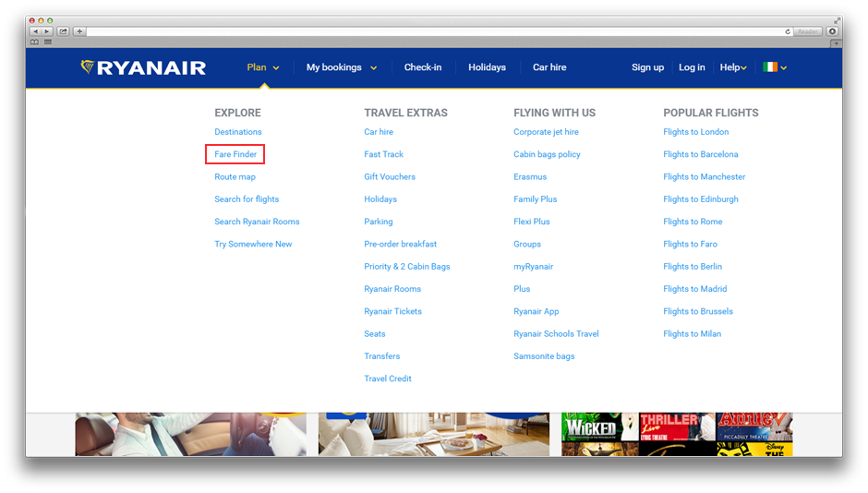
Task: Expand the Plan menu chevron
Action: [276, 68]
